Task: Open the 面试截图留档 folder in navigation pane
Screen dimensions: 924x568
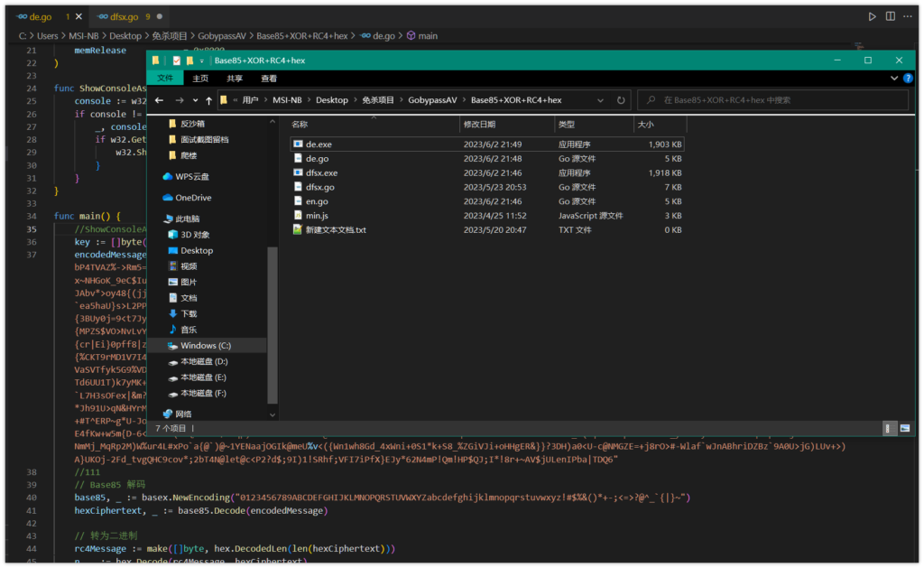Action: click(x=199, y=140)
